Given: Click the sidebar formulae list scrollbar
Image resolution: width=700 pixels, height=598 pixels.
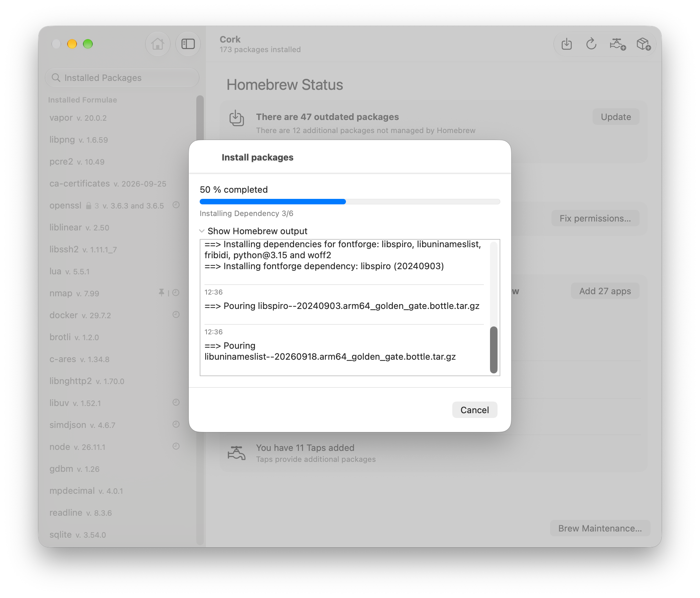Looking at the screenshot, I should click(x=200, y=320).
